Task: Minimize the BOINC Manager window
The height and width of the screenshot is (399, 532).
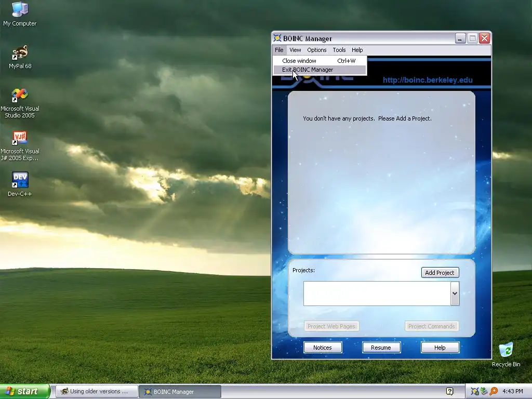Action: point(460,38)
